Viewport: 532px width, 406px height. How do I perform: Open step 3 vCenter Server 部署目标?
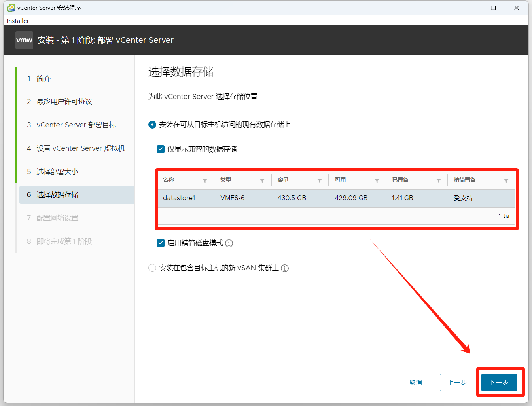coord(76,125)
